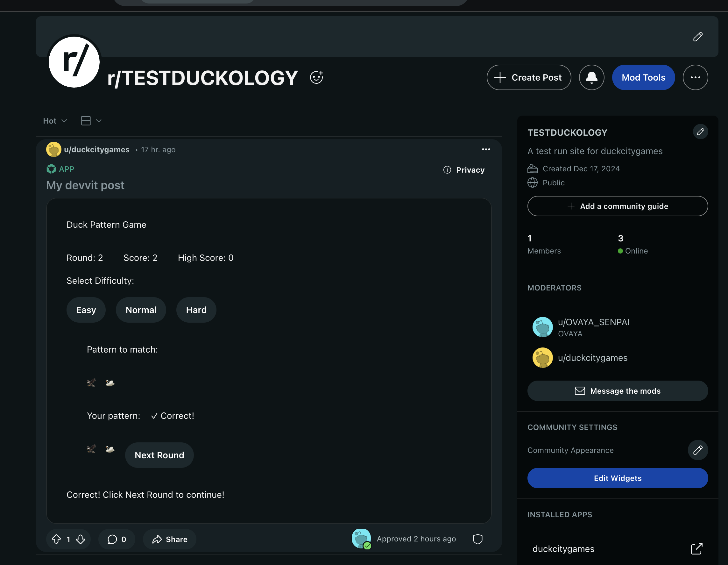Viewport: 728px width, 565px height.
Task: Open Mod Tools
Action: click(x=643, y=77)
